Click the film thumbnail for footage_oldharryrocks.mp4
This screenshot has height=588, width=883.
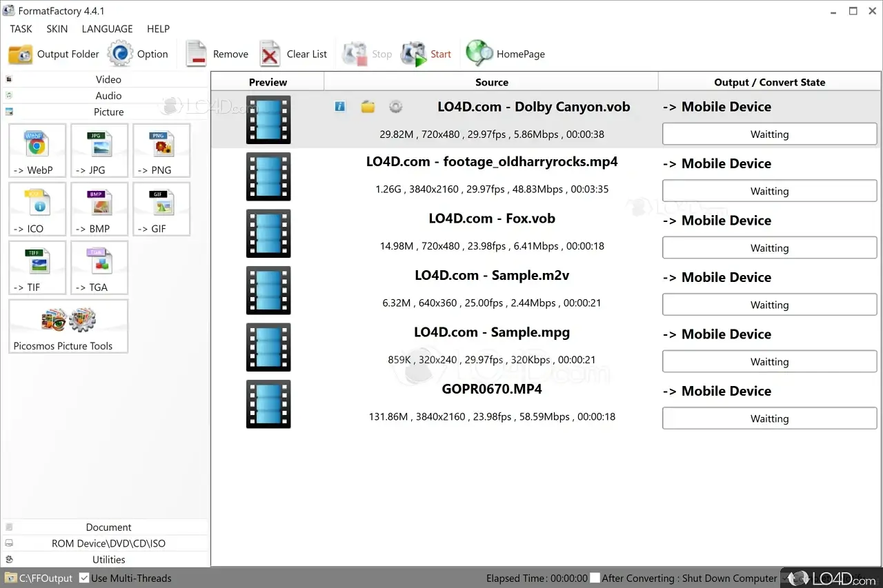[x=268, y=176]
